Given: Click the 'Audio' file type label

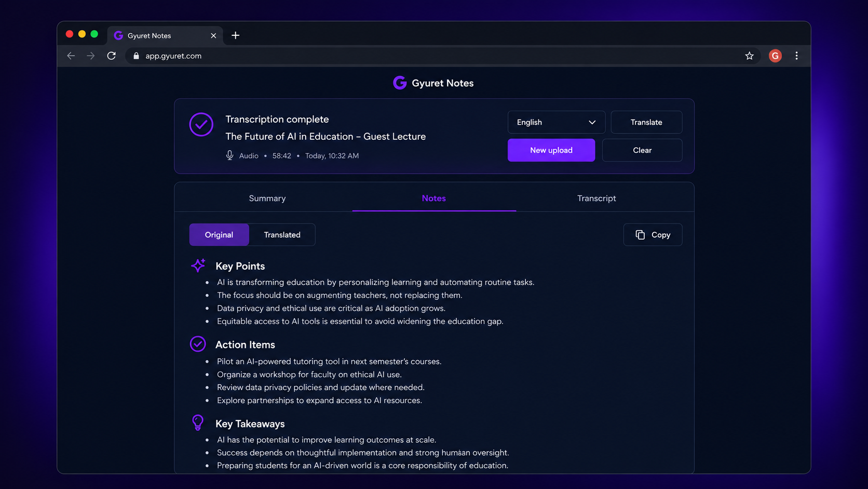Looking at the screenshot, I should click(249, 155).
